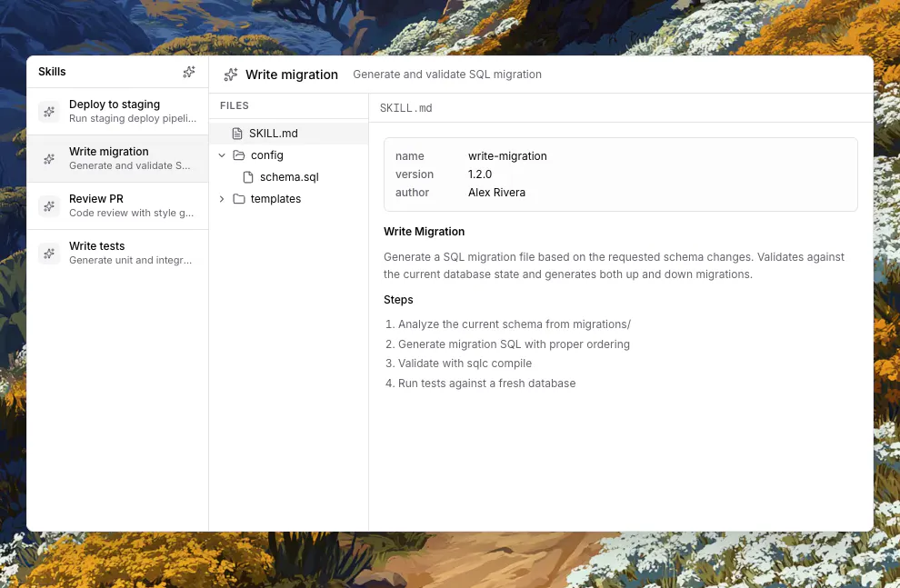Open the Review PR skill

coord(117,206)
